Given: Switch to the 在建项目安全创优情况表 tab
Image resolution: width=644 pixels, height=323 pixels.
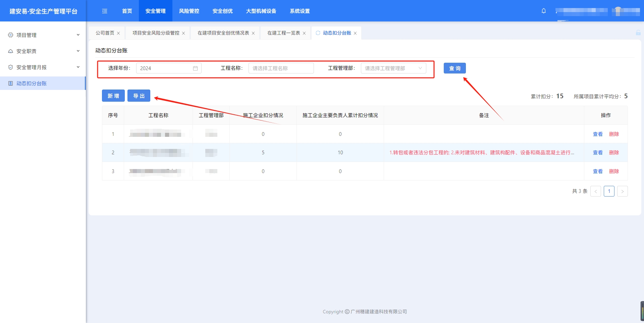Looking at the screenshot, I should tap(223, 33).
